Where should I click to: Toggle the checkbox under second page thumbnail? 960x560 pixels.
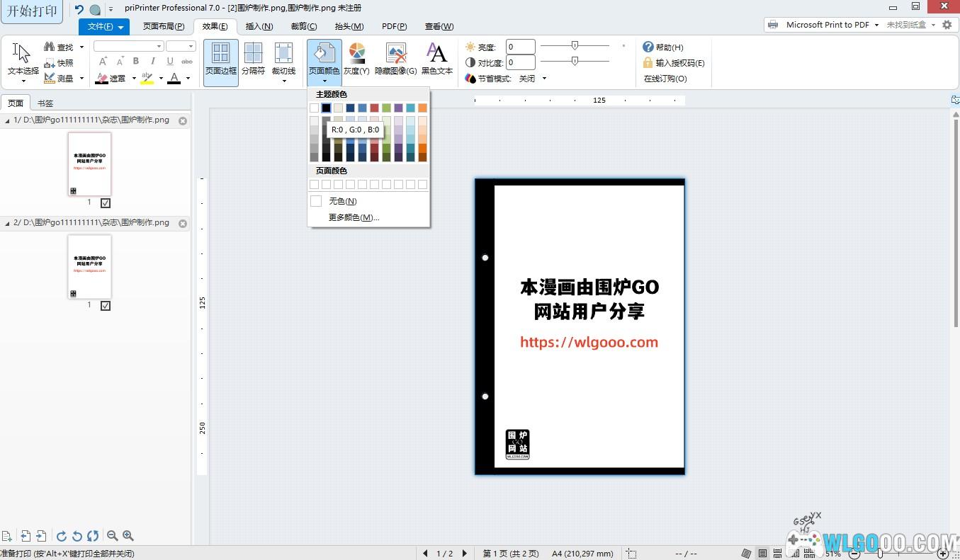coord(106,306)
